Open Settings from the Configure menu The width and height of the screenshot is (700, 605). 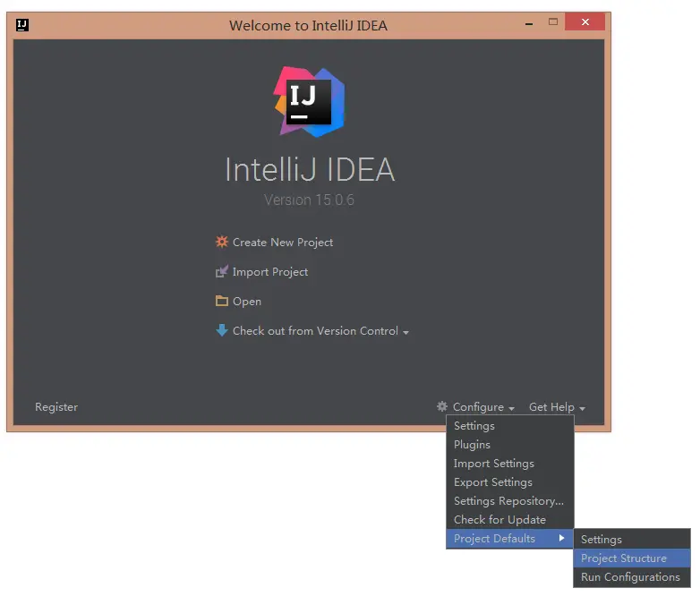[510, 426]
